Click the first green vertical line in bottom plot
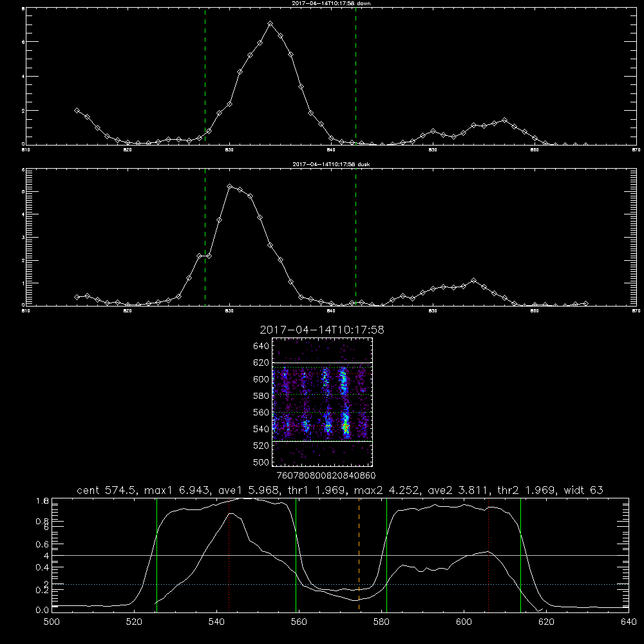This screenshot has width=644, height=644. [156, 554]
